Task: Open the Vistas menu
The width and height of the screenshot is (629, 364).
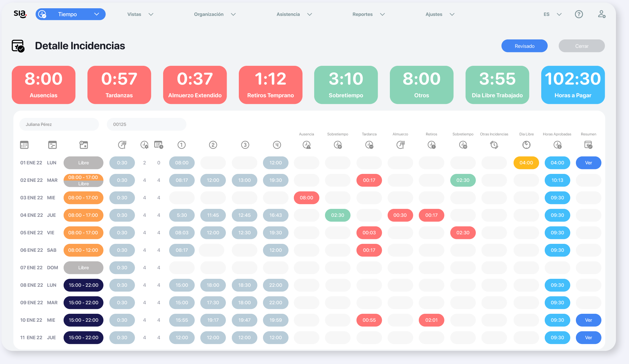Action: click(140, 14)
